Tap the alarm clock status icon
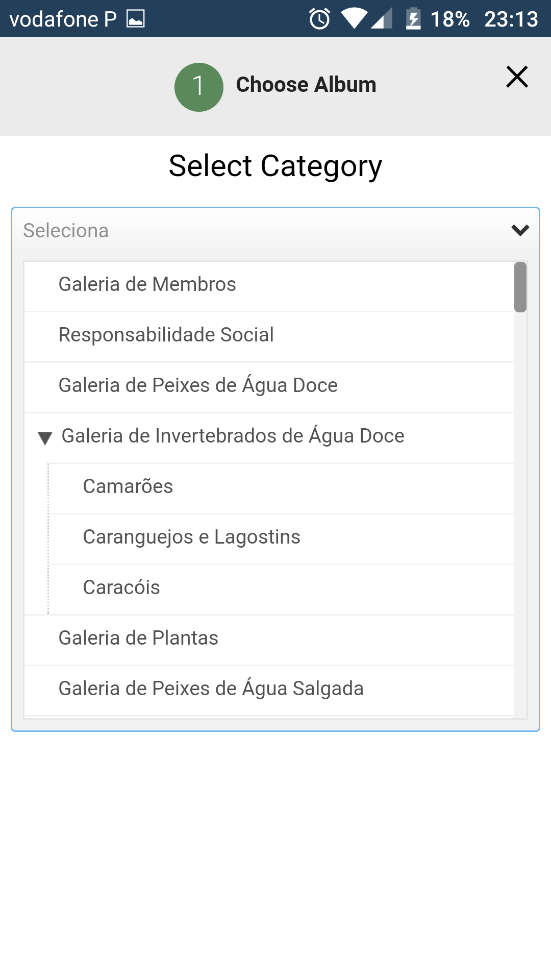 (320, 19)
